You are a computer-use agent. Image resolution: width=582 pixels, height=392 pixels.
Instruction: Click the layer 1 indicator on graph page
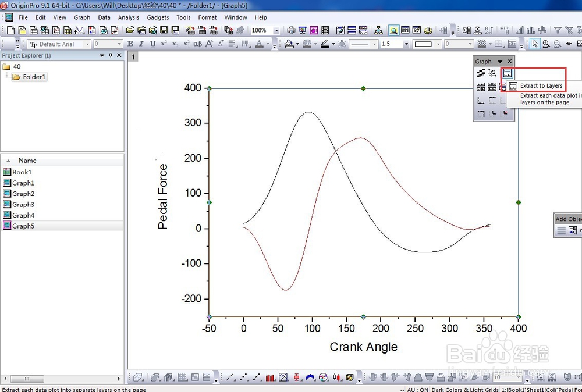[x=133, y=57]
